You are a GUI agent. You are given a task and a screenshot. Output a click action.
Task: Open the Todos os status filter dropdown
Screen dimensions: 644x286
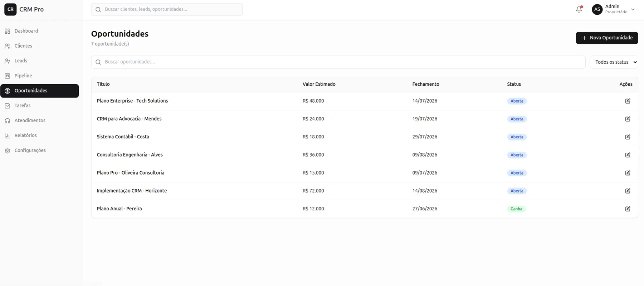click(614, 62)
